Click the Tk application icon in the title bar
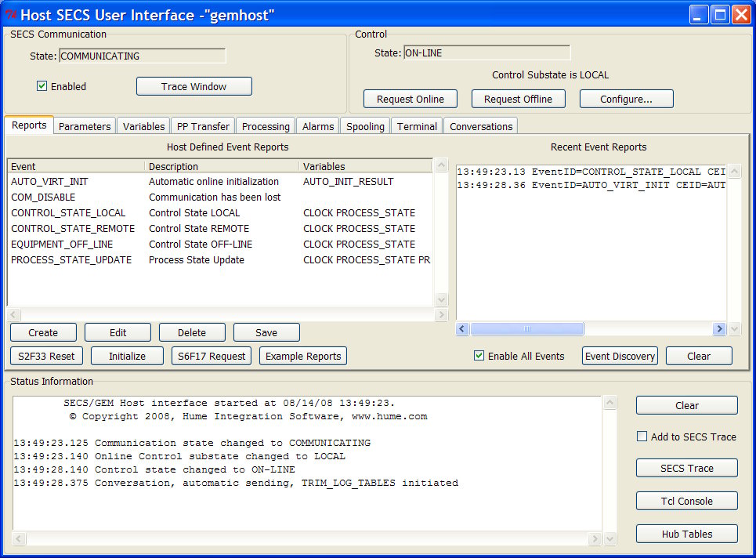The width and height of the screenshot is (756, 558). pos(11,15)
